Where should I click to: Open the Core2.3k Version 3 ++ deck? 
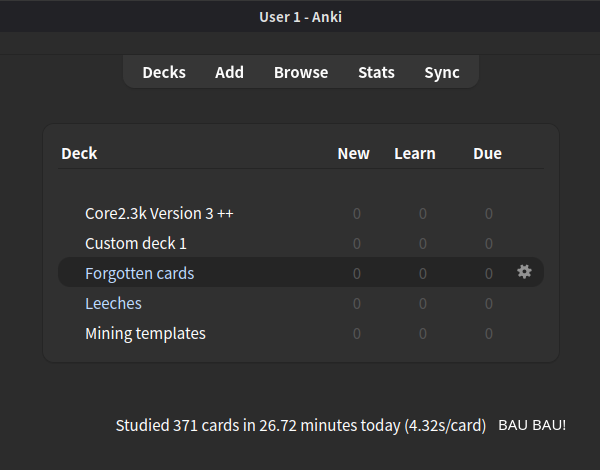[159, 213]
